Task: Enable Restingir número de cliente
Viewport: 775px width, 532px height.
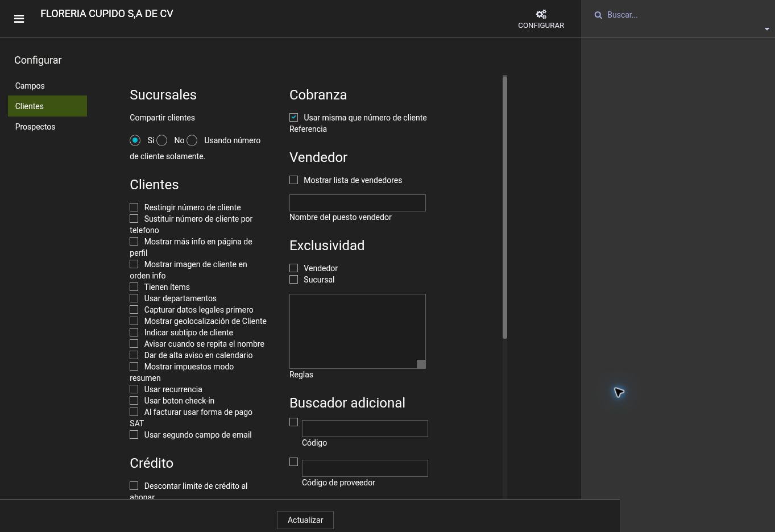Action: coord(134,207)
